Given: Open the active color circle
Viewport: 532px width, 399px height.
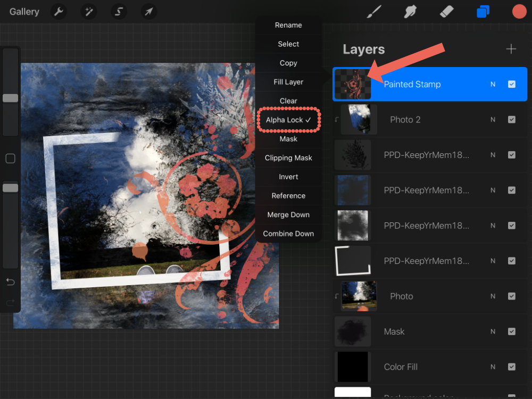Looking at the screenshot, I should [519, 12].
